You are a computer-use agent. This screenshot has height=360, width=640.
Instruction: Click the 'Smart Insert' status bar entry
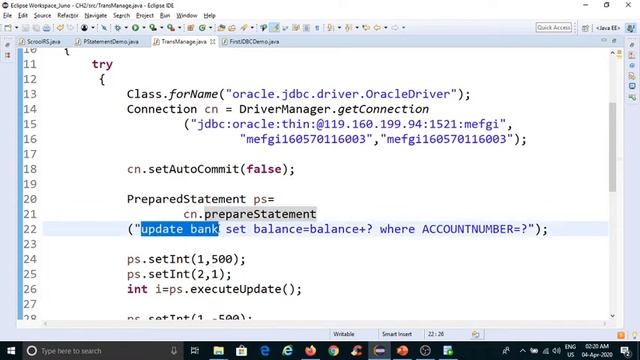[x=397, y=334]
